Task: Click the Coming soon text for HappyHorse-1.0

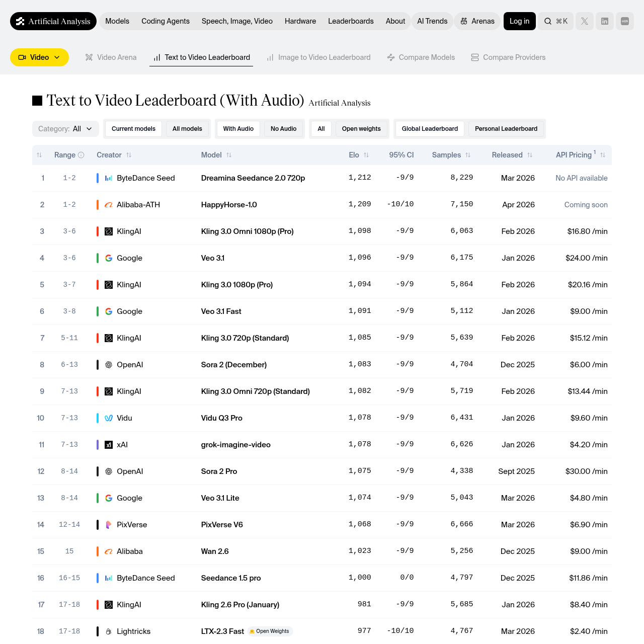Action: 586,205
